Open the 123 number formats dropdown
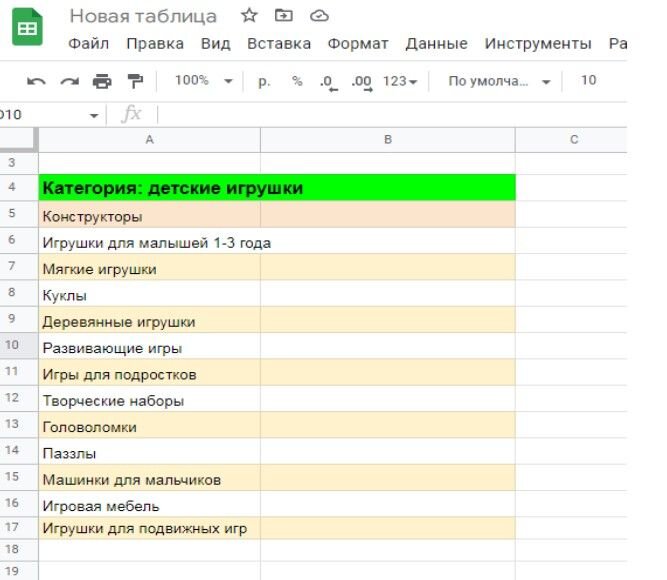 [x=400, y=81]
